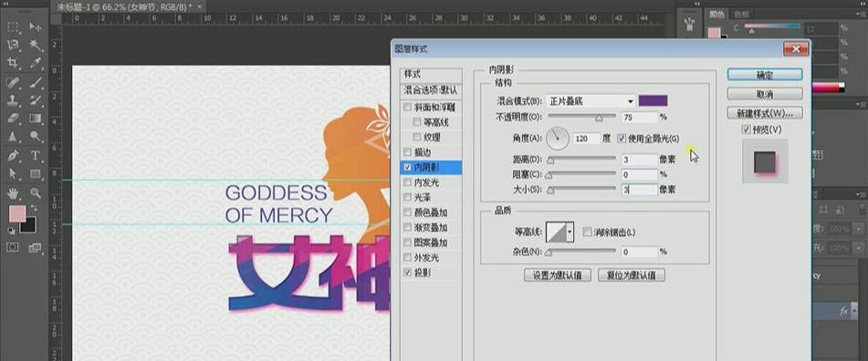
Task: Click the 不透明度 opacity slider track
Action: [x=581, y=117]
